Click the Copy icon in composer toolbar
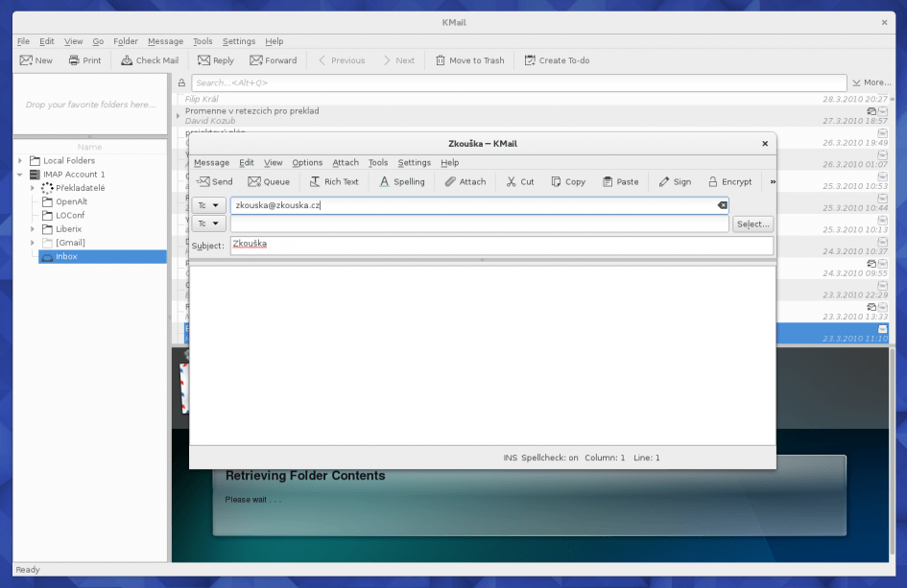 (x=556, y=181)
